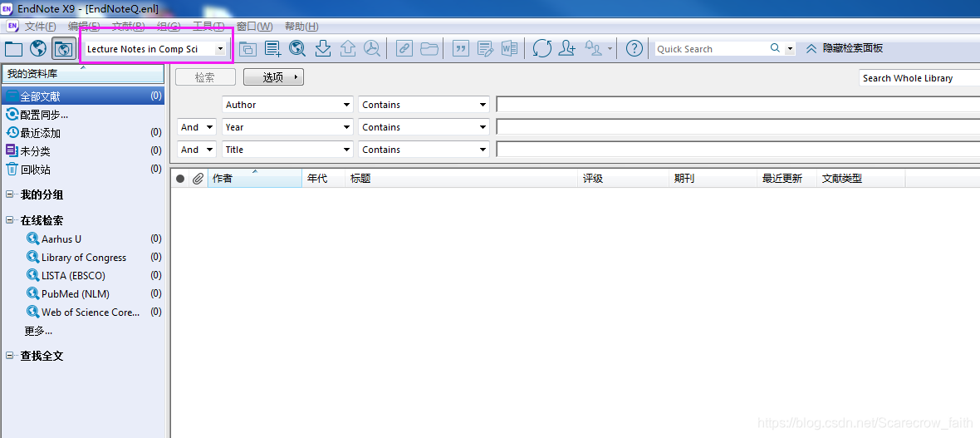Select Integrated Library and Online Search Mode
This screenshot has height=438, width=980.
tap(64, 48)
